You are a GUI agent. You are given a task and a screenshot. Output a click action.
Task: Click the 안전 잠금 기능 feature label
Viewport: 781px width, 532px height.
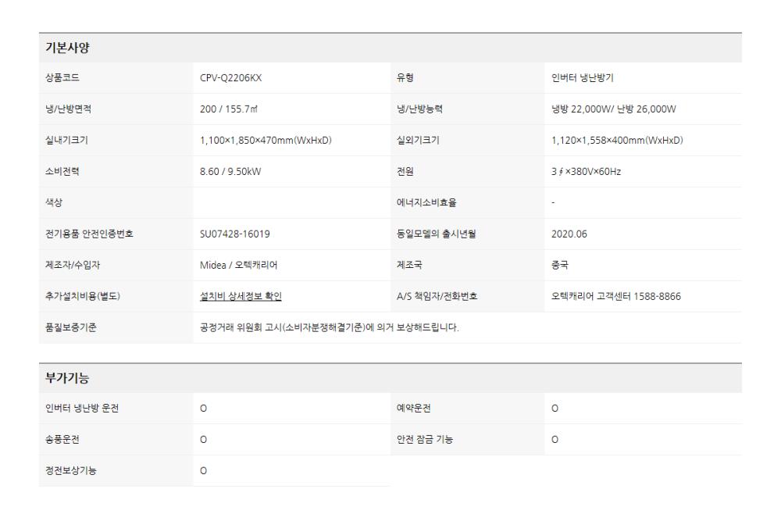pyautogui.click(x=425, y=440)
